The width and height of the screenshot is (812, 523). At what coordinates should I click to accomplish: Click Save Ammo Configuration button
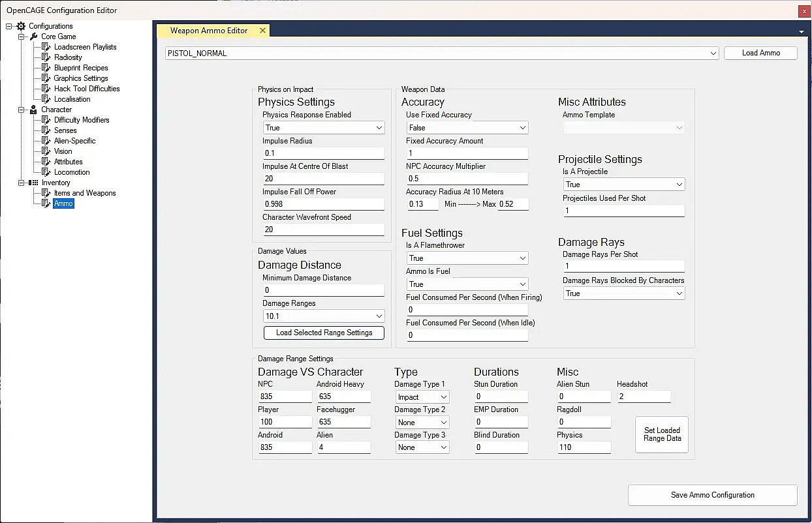(712, 495)
